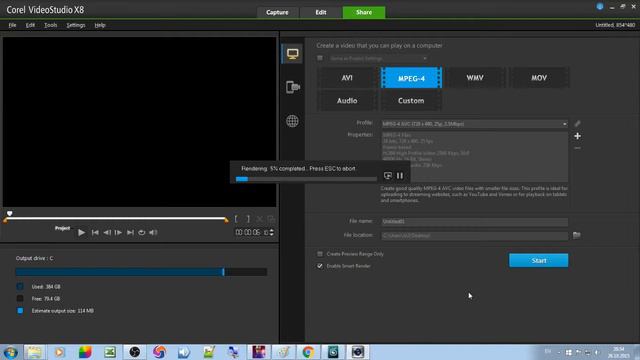Open the Tools menu
Viewport: 640px width, 360px height.
coord(51,25)
